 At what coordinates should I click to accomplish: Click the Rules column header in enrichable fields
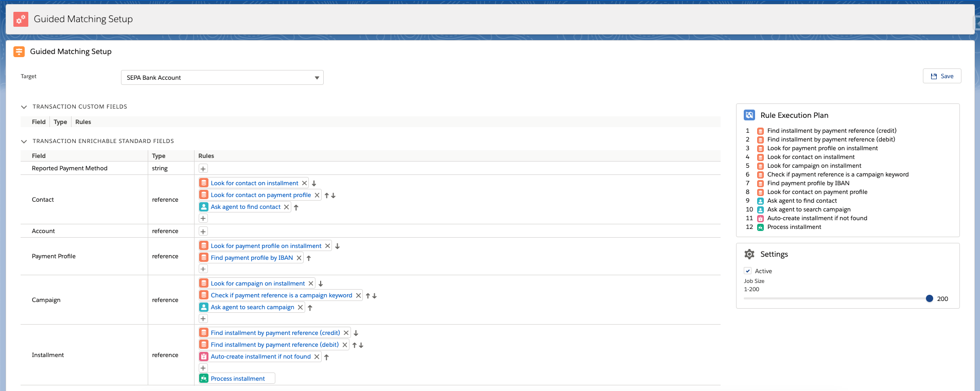[x=206, y=156]
